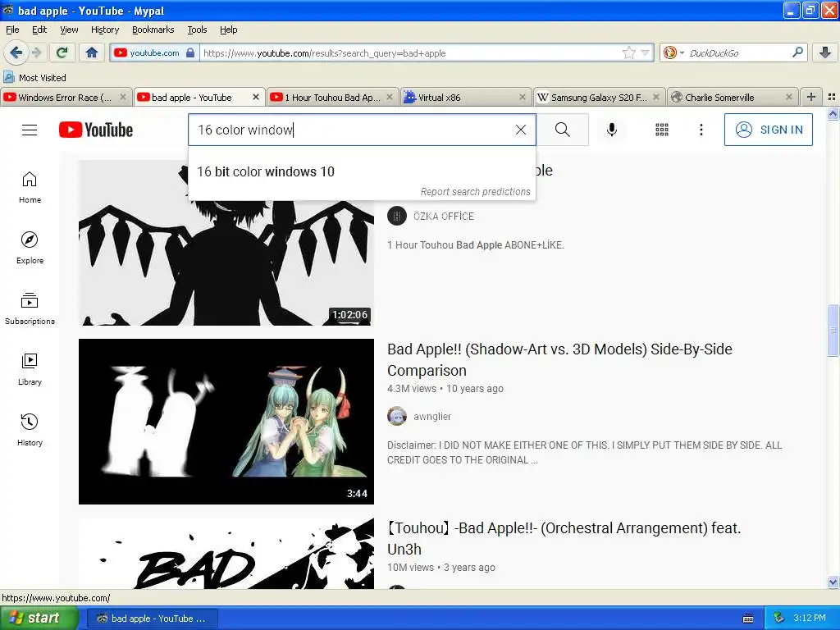
Task: Open the browser downloads arrow button
Action: [825, 52]
